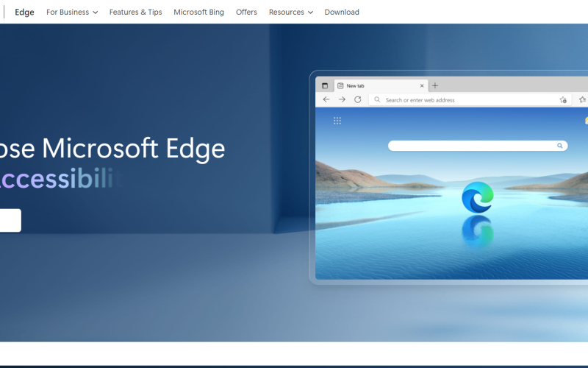588x368 pixels.
Task: Click the new tab page search box
Action: (478, 146)
